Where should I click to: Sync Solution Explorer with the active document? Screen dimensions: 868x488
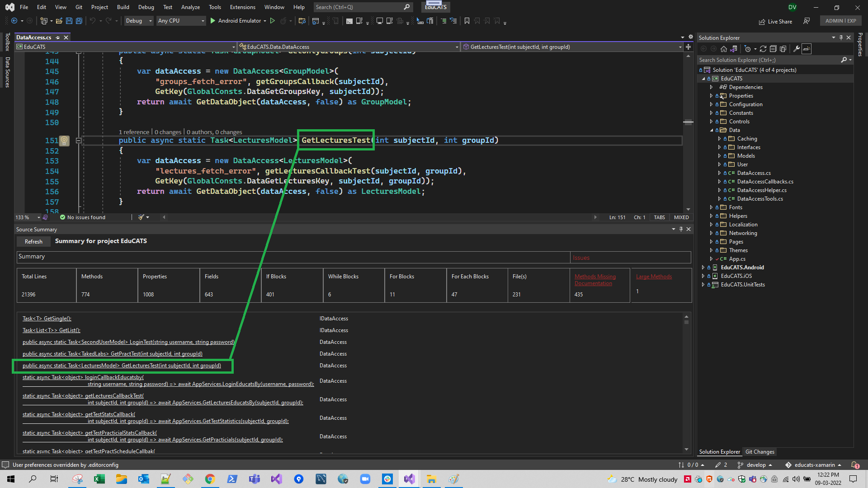click(733, 49)
